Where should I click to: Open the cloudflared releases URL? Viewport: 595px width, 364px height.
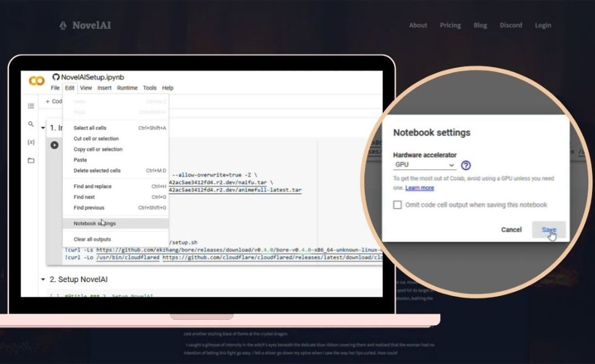click(273, 257)
